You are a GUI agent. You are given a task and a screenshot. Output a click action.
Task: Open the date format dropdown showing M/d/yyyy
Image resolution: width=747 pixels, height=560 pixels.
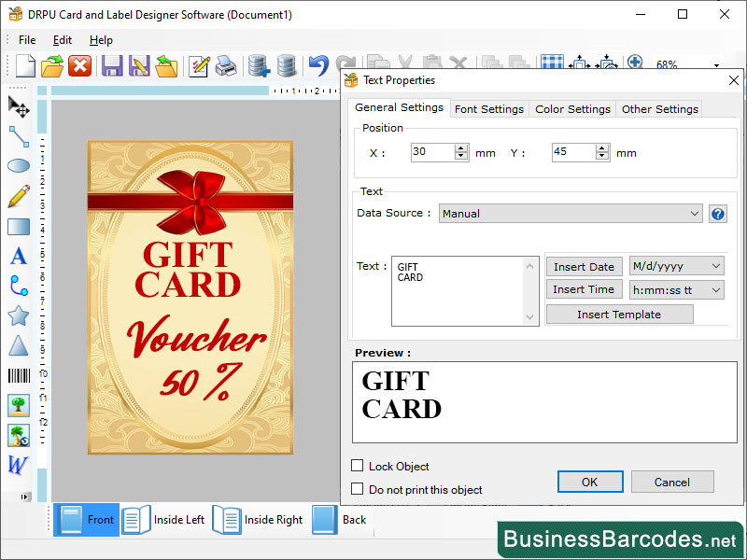[x=677, y=266]
